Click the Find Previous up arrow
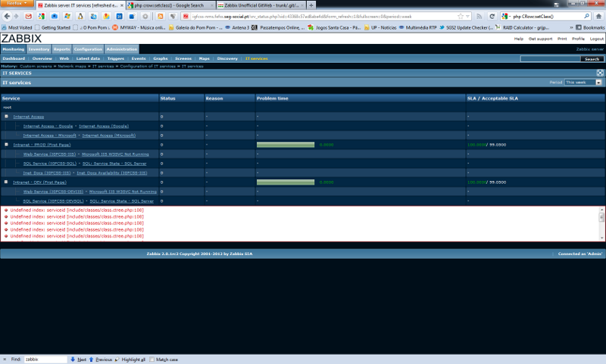 (91, 359)
